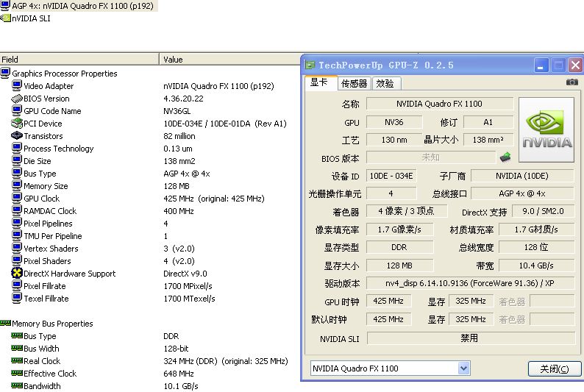Image resolution: width=584 pixels, height=392 pixels.
Task: Click the 驱动版本 driver version field
Action: click(470, 283)
